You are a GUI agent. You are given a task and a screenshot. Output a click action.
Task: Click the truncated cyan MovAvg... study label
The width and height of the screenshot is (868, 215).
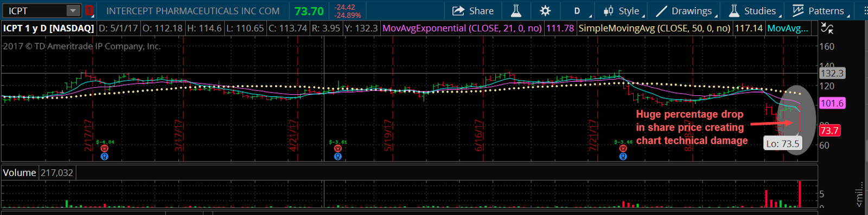[x=788, y=28]
